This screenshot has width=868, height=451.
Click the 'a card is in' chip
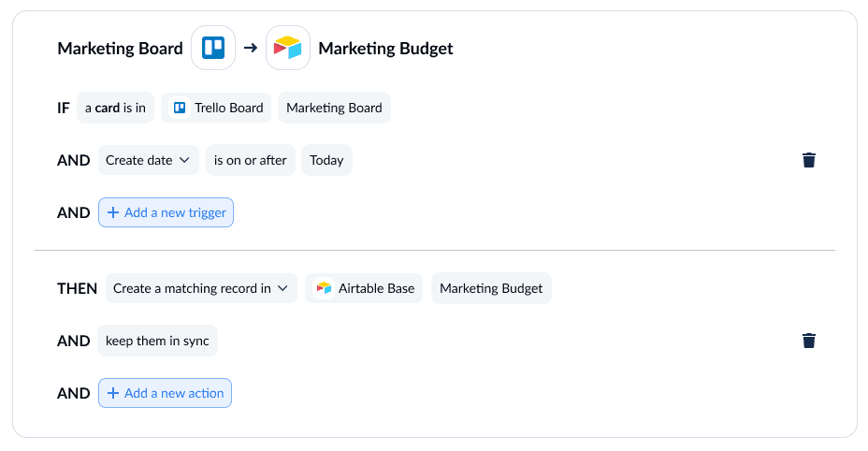pos(115,108)
